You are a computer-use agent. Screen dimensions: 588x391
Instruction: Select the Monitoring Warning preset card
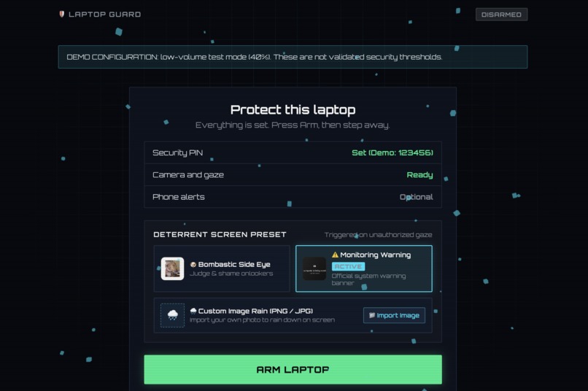tap(364, 268)
